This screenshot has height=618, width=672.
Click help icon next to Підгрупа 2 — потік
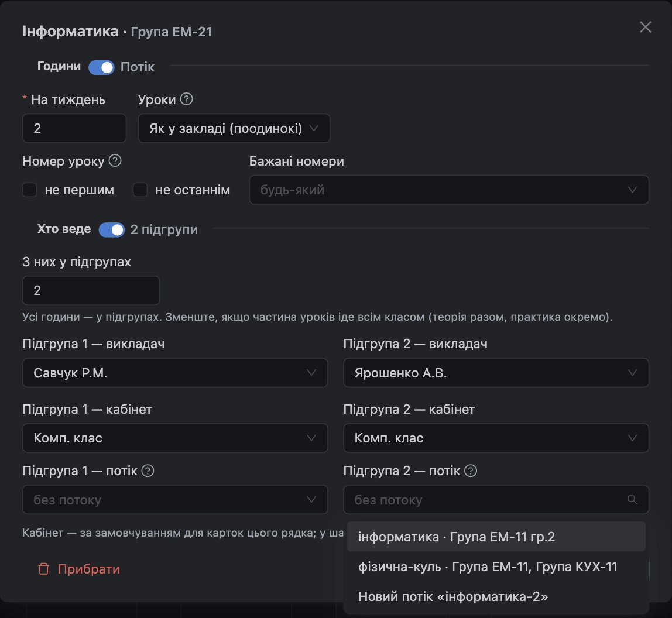point(471,471)
